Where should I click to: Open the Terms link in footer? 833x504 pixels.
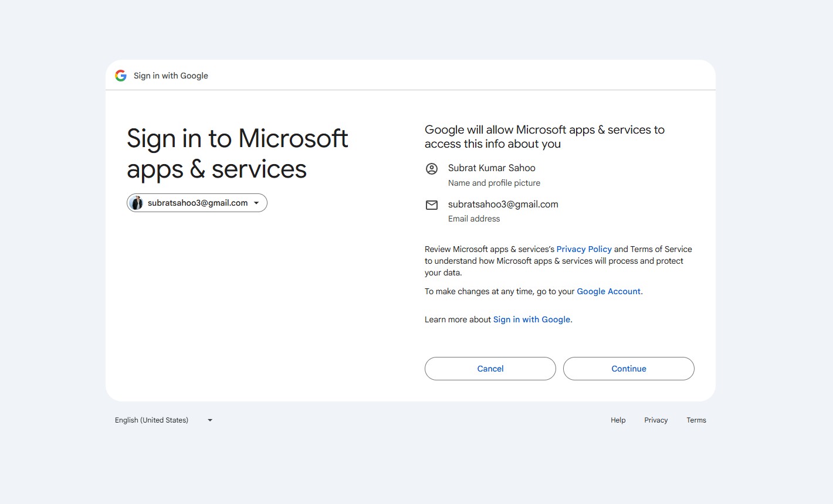(696, 420)
